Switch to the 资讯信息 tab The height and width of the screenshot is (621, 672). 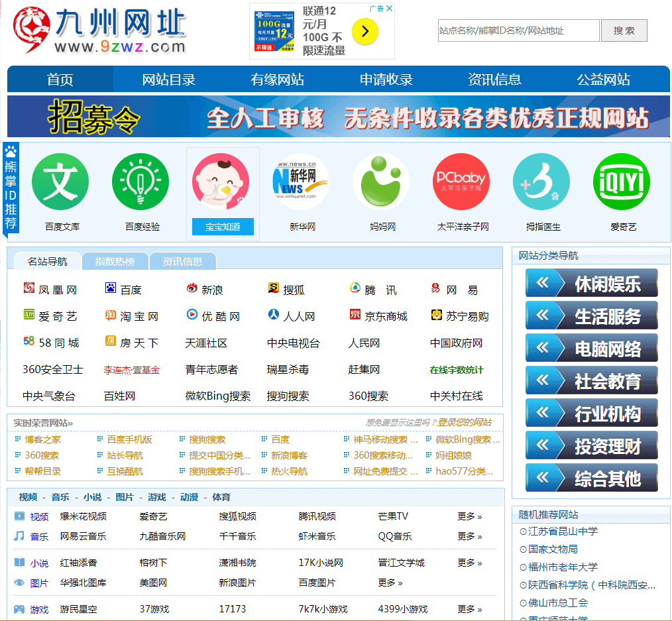[183, 261]
